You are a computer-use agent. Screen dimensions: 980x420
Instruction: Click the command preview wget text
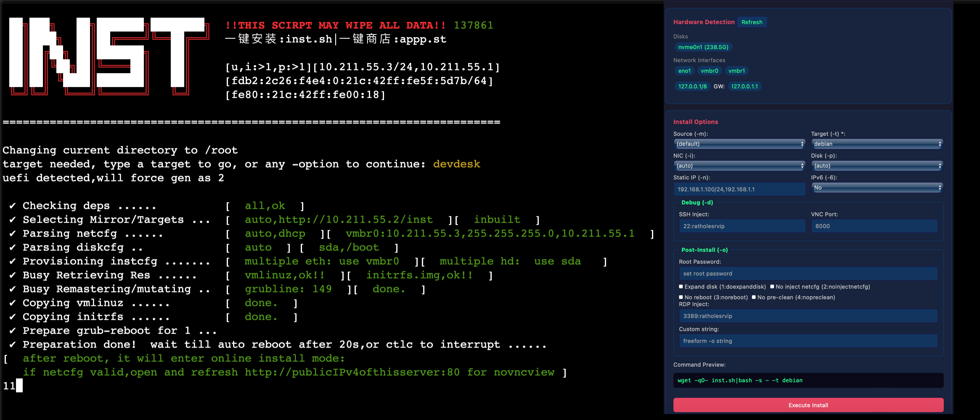[x=740, y=380]
